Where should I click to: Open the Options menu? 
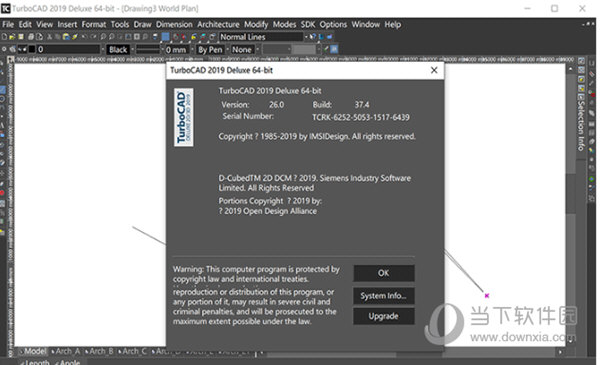click(x=333, y=24)
